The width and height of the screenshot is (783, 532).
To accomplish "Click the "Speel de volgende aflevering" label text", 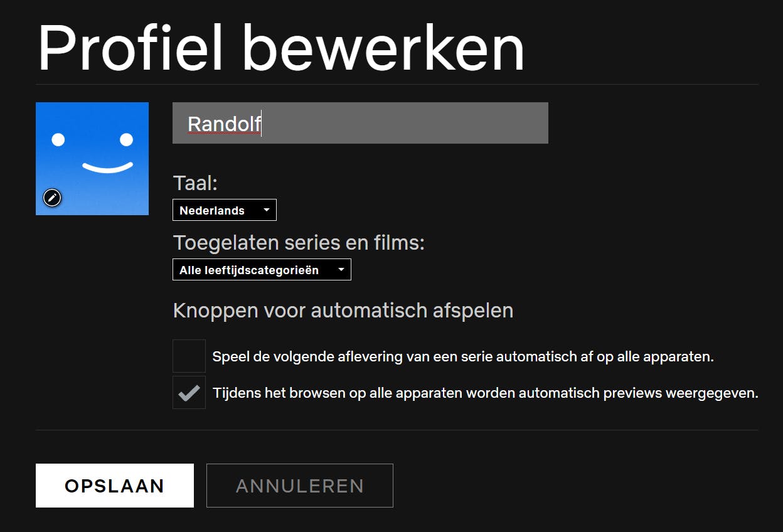I will pos(463,357).
